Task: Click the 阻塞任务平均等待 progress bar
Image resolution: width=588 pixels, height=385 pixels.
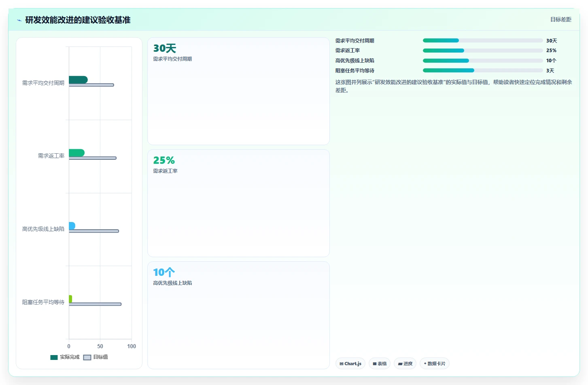Action: tap(483, 70)
